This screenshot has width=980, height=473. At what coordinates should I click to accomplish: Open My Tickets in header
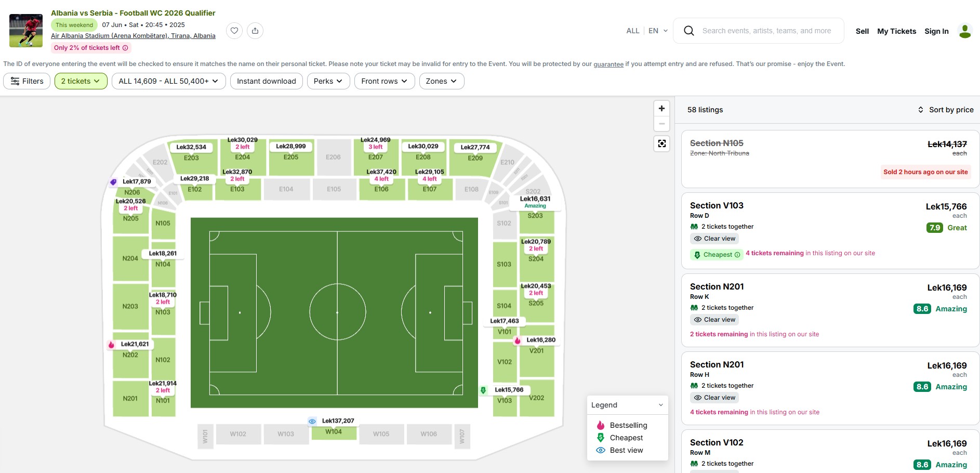(896, 31)
